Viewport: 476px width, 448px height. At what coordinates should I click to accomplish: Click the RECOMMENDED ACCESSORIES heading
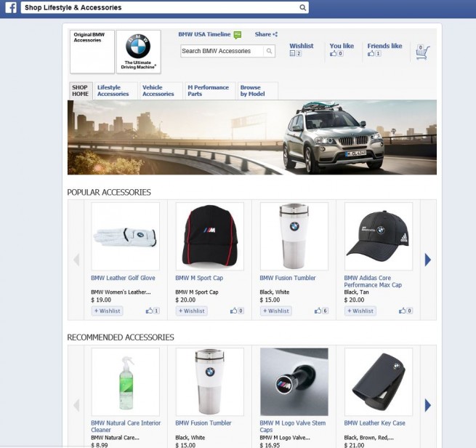[121, 337]
